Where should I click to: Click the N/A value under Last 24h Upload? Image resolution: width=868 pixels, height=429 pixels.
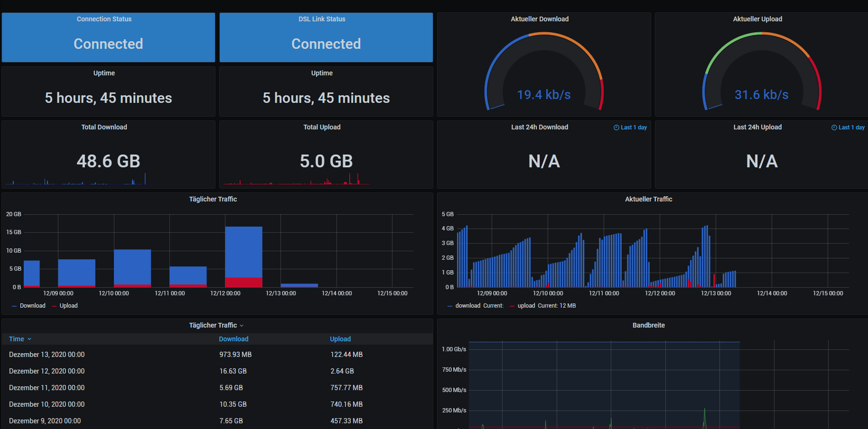coord(762,161)
